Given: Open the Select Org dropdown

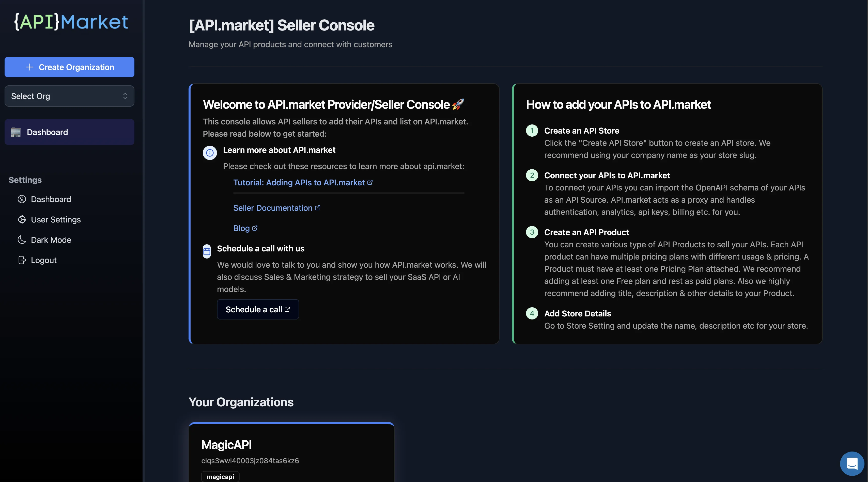Looking at the screenshot, I should [69, 96].
